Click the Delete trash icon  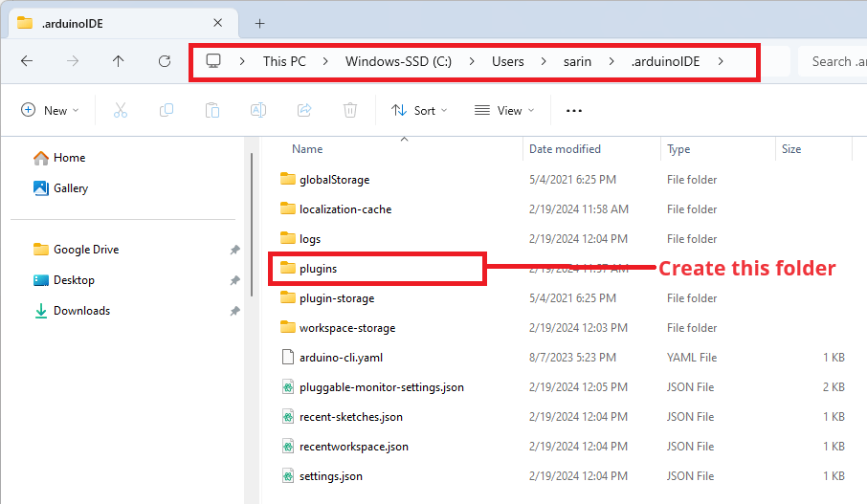point(350,110)
